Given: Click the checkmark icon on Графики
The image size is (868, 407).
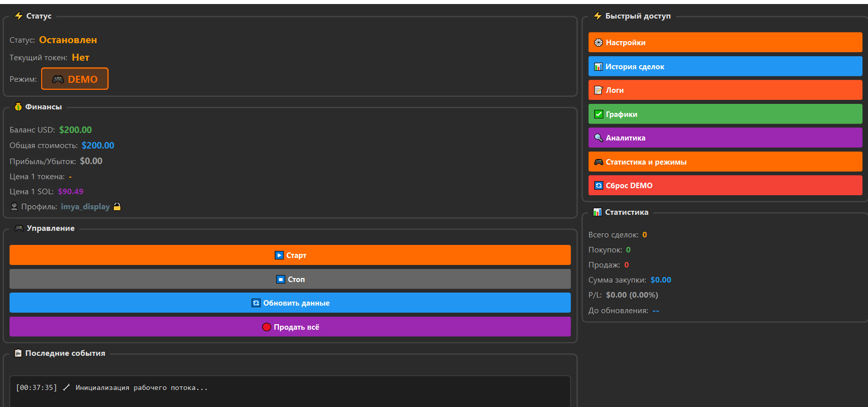Looking at the screenshot, I should coord(598,114).
